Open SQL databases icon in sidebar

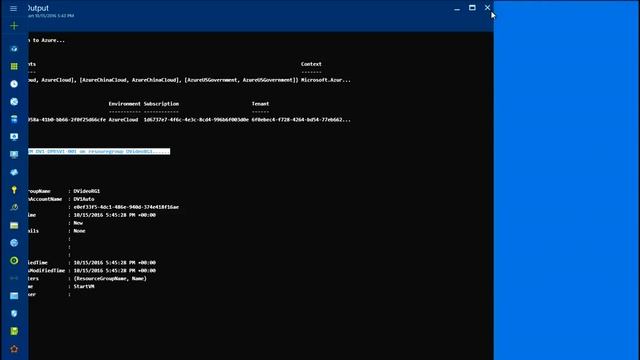click(x=14, y=119)
